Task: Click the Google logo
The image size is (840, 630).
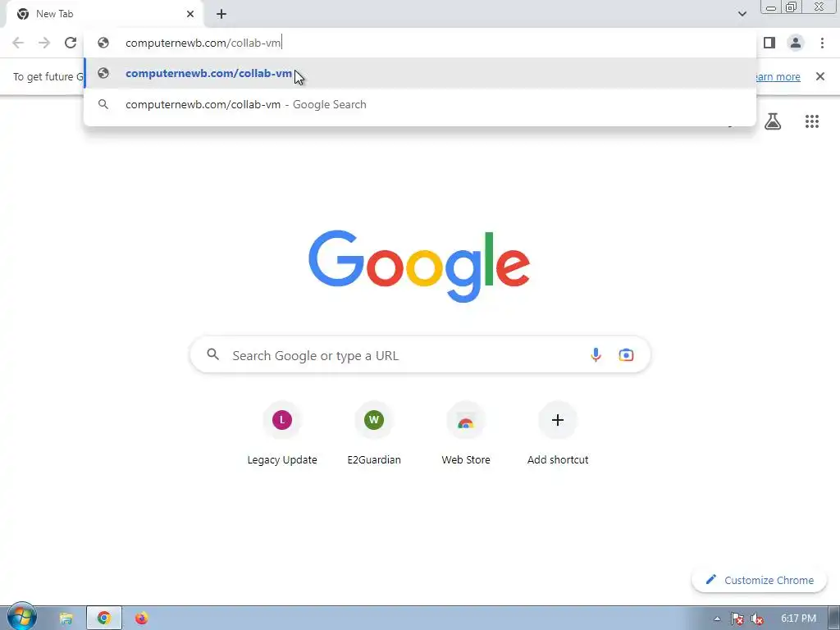Action: point(419,267)
